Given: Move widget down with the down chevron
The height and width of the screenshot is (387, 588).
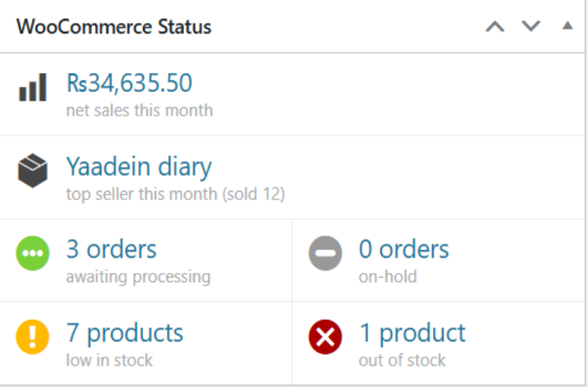Looking at the screenshot, I should pos(531,27).
